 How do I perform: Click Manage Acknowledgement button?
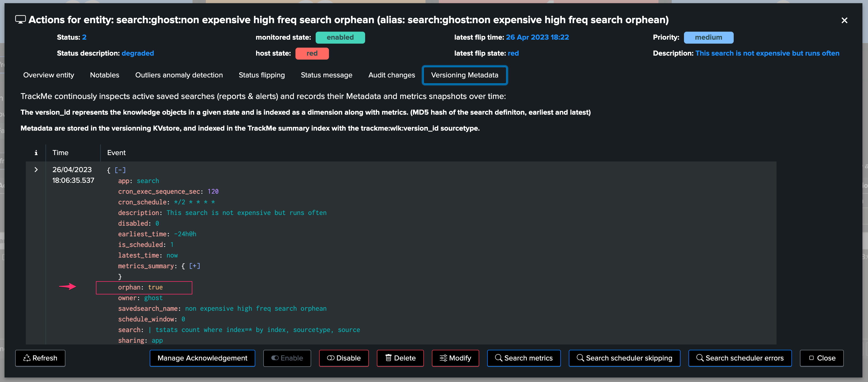[202, 358]
